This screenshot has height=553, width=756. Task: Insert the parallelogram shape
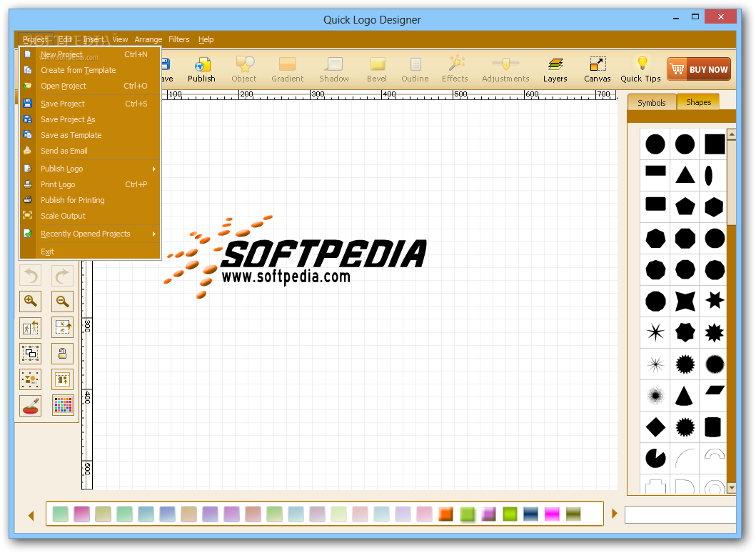click(x=715, y=390)
